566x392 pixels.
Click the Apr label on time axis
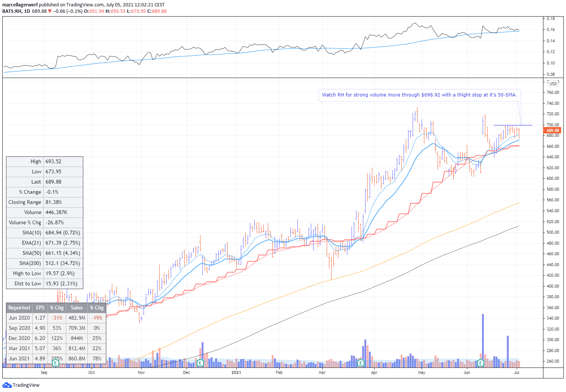pos(374,372)
